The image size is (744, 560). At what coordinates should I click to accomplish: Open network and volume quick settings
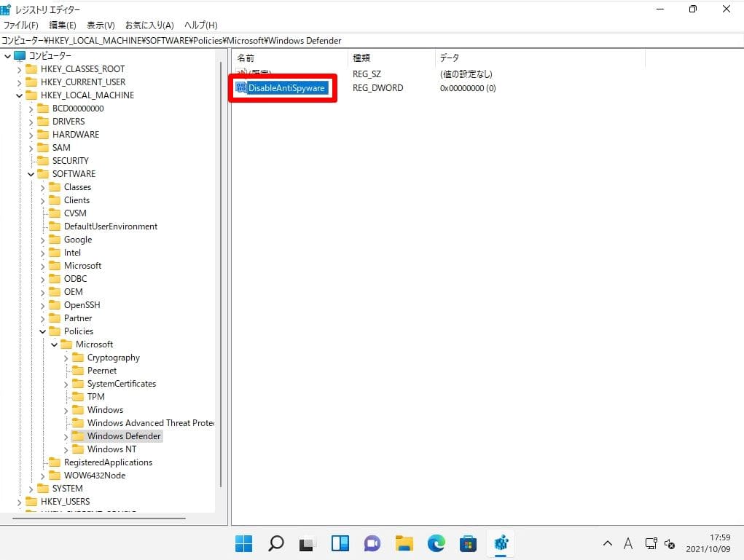tap(660, 544)
